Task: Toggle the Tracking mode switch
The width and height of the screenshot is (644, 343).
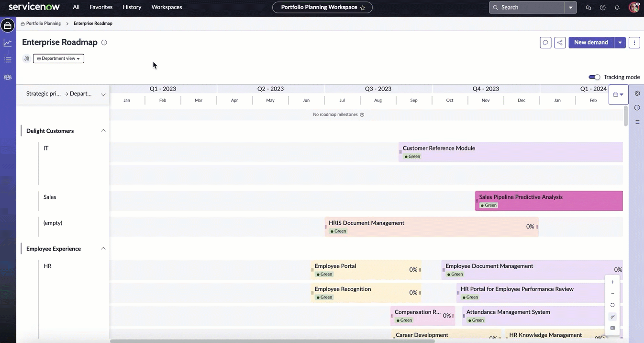Action: click(594, 77)
